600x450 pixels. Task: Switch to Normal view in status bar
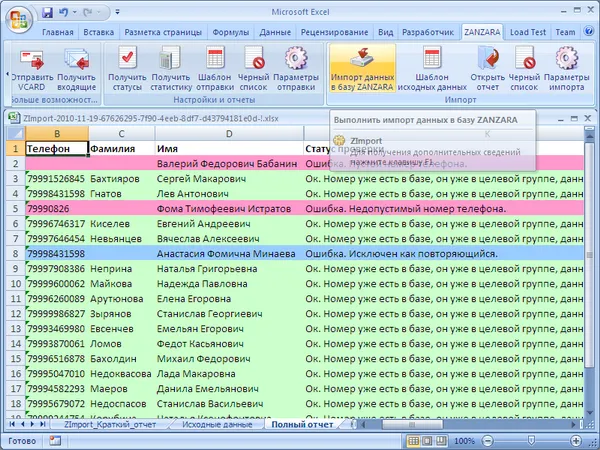(x=414, y=441)
